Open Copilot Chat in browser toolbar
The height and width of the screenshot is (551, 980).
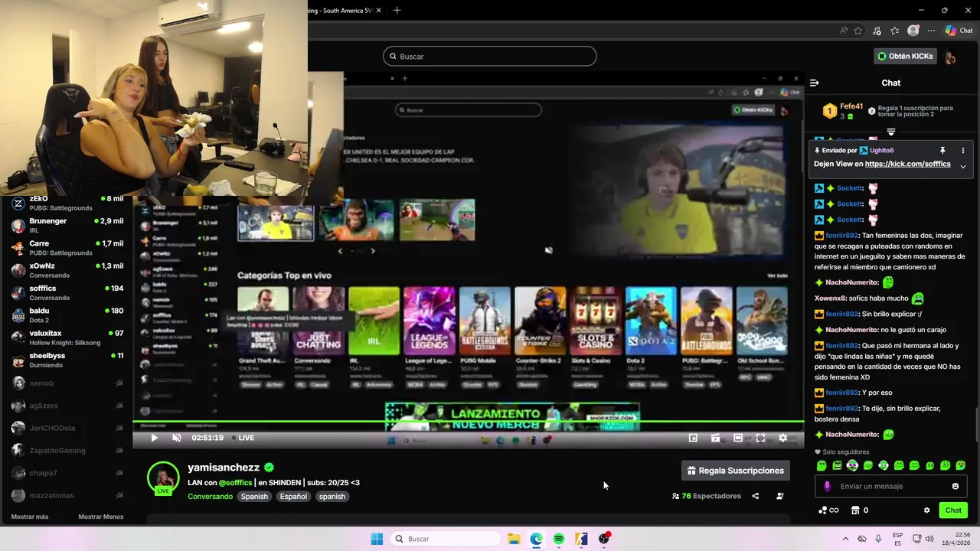[x=959, y=31]
